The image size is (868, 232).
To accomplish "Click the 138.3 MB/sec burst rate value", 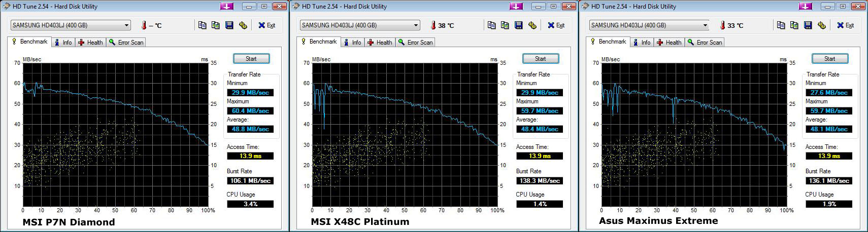I will click(x=540, y=180).
